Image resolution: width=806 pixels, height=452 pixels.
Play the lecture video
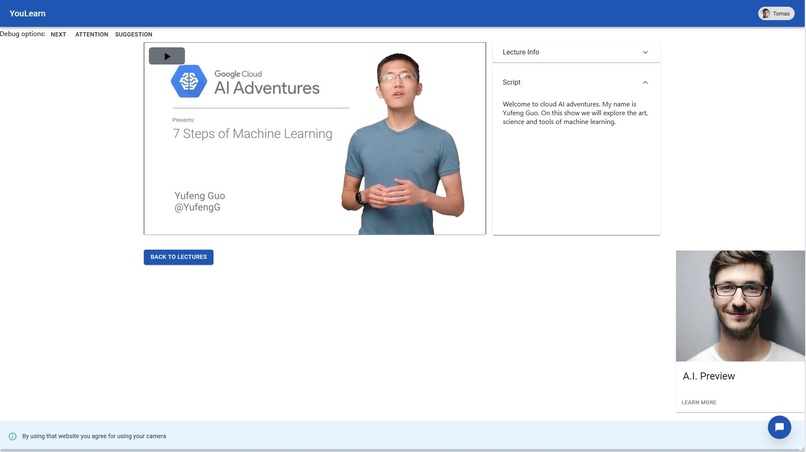pyautogui.click(x=167, y=56)
